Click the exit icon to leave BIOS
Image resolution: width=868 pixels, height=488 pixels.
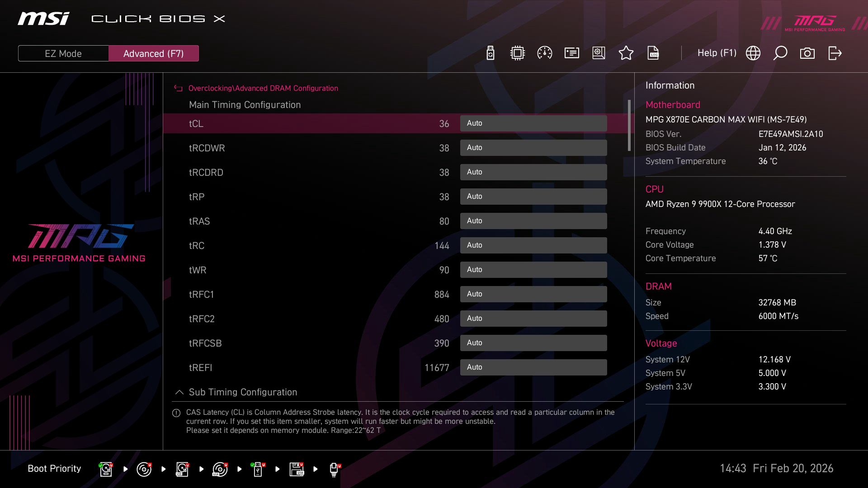(834, 53)
